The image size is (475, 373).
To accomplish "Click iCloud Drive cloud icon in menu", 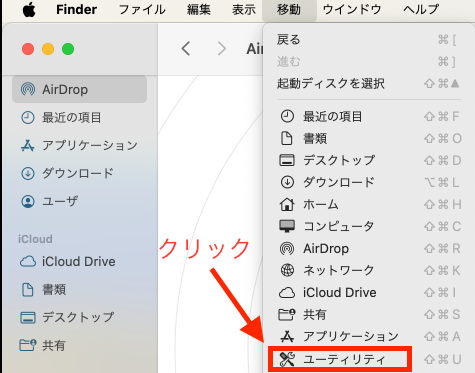I will pyautogui.click(x=287, y=293).
